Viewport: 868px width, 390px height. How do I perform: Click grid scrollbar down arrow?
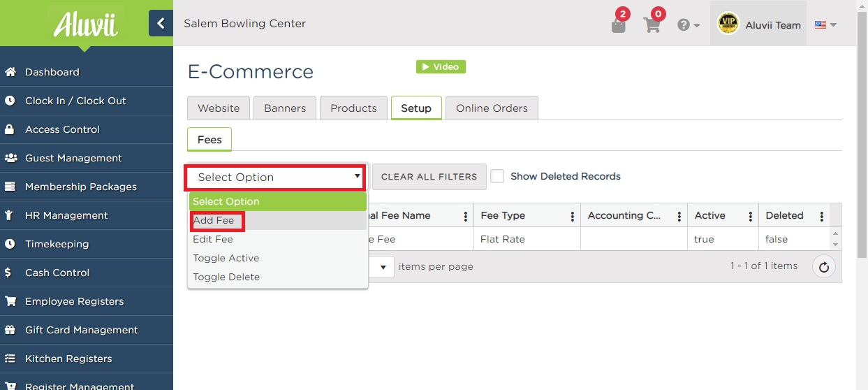836,245
